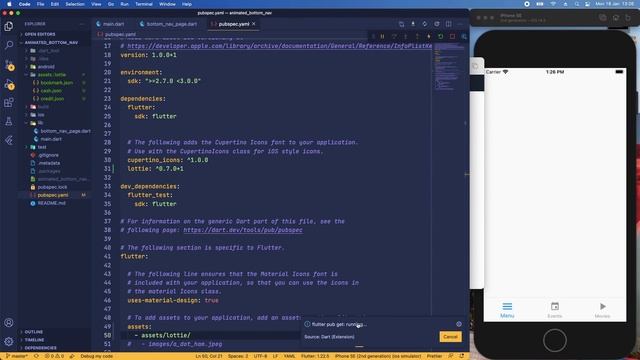The width and height of the screenshot is (640, 360).
Task: Click the sync changes status icon
Action: (36, 356)
